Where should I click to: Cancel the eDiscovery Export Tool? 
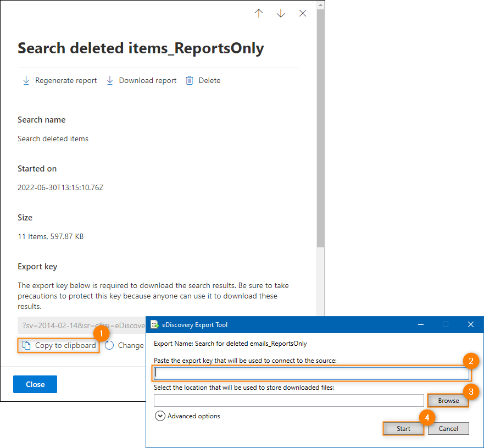448,429
